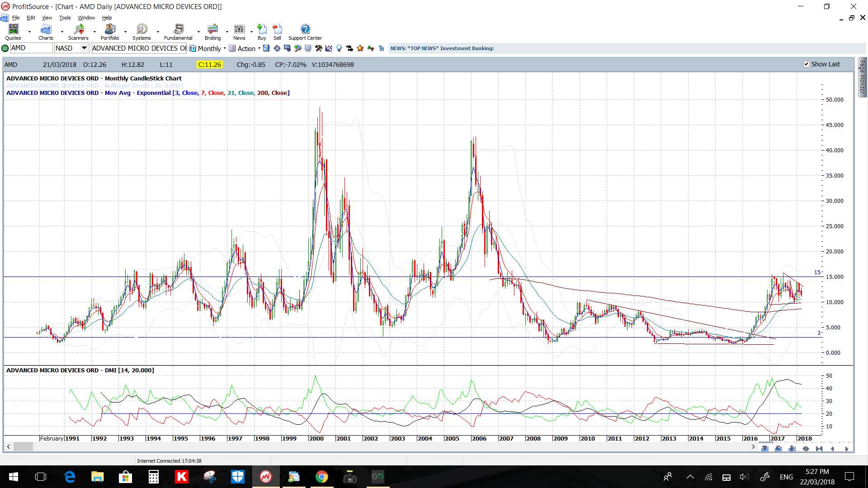868x488 pixels.
Task: Open the Scanners tool
Action: [x=78, y=32]
